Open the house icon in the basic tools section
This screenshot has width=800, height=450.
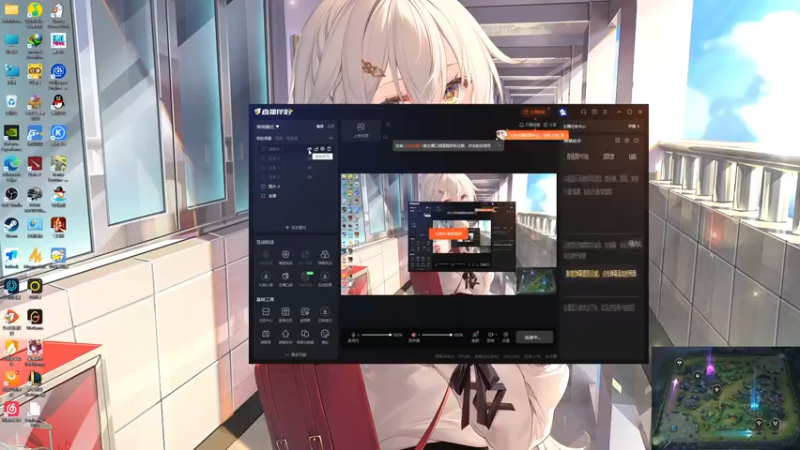pos(285,336)
